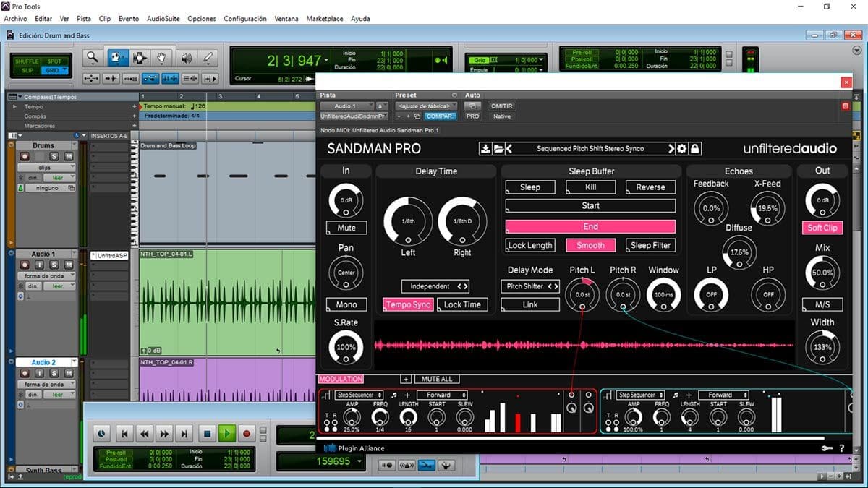This screenshot has width=868, height=488.
Task: Toggle Mono in Sandman Pro
Action: pos(346,304)
